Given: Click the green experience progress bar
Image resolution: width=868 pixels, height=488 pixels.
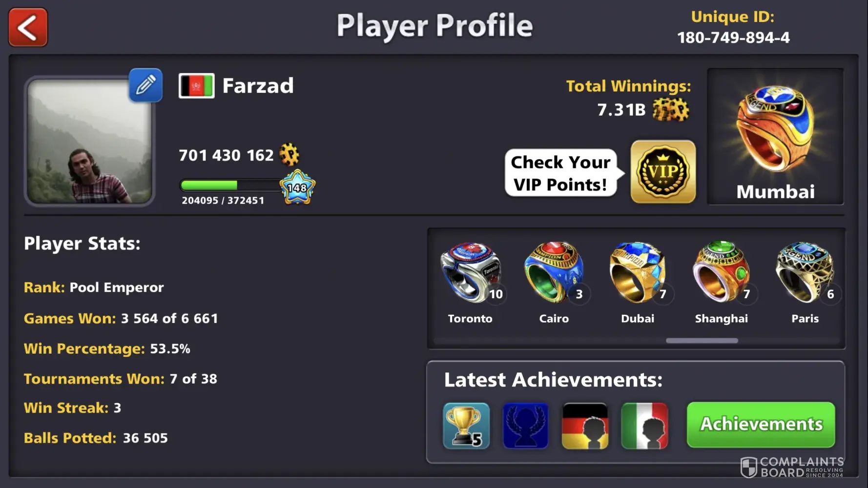Looking at the screenshot, I should pyautogui.click(x=230, y=185).
